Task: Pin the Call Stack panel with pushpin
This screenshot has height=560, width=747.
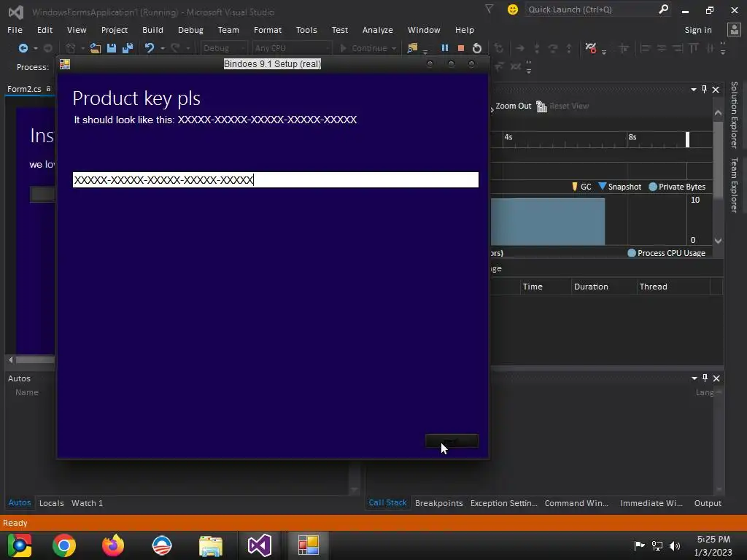Action: coord(705,378)
